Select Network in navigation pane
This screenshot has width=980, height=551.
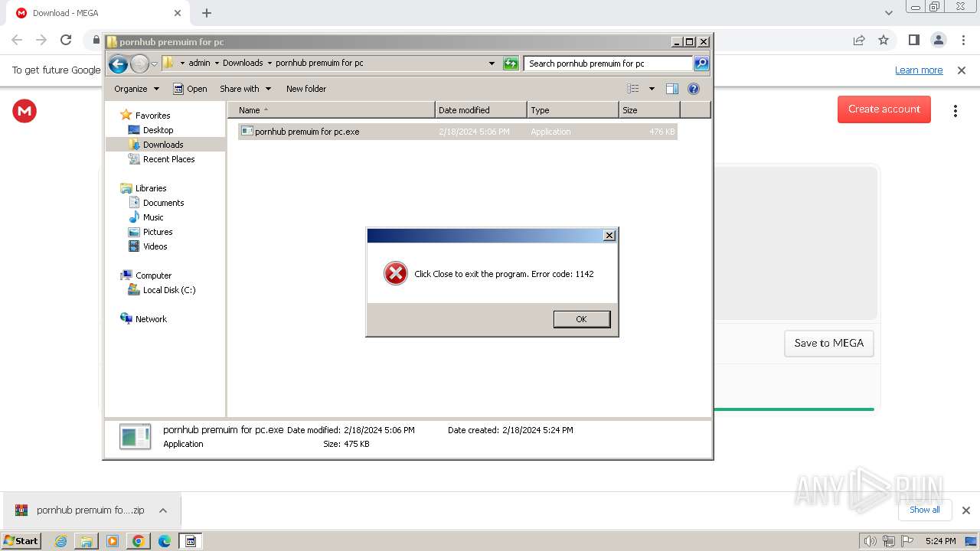click(151, 319)
